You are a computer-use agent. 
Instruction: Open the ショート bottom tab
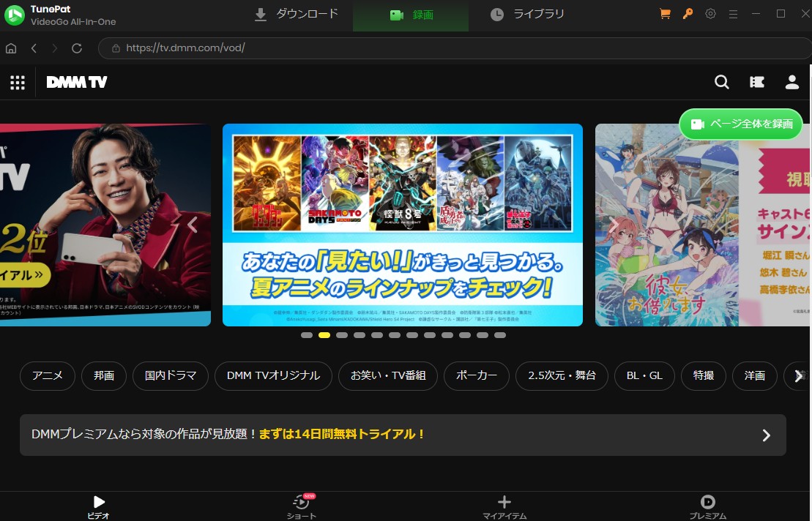(x=302, y=507)
